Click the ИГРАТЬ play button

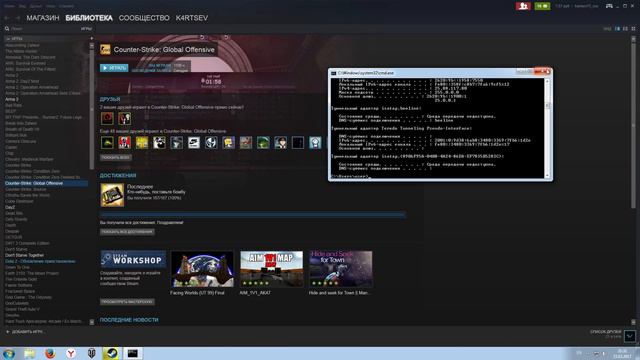[114, 68]
